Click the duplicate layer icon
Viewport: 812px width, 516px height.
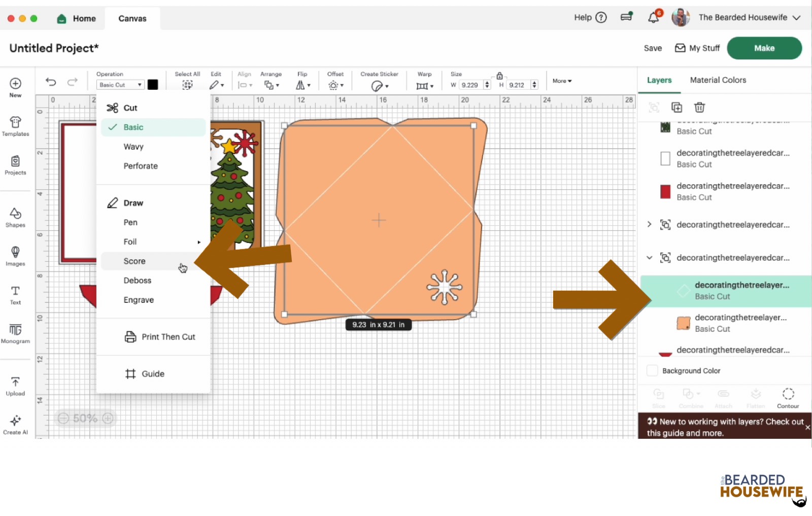[676, 108]
